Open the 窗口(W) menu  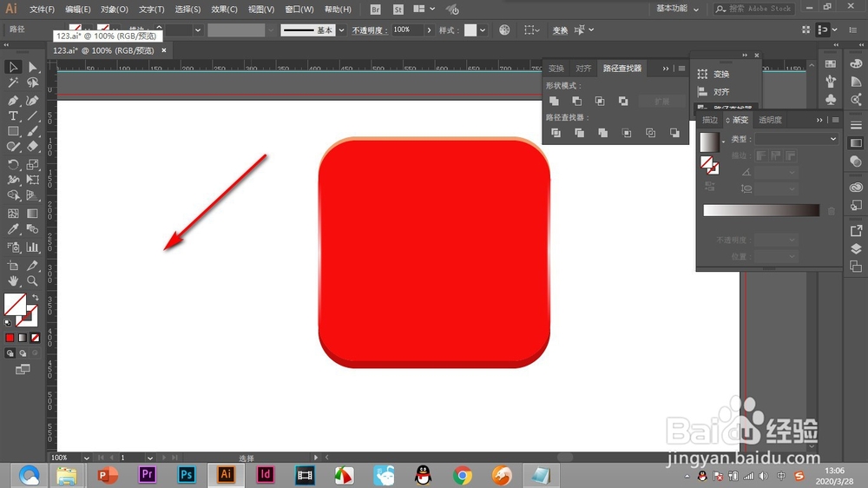click(299, 10)
